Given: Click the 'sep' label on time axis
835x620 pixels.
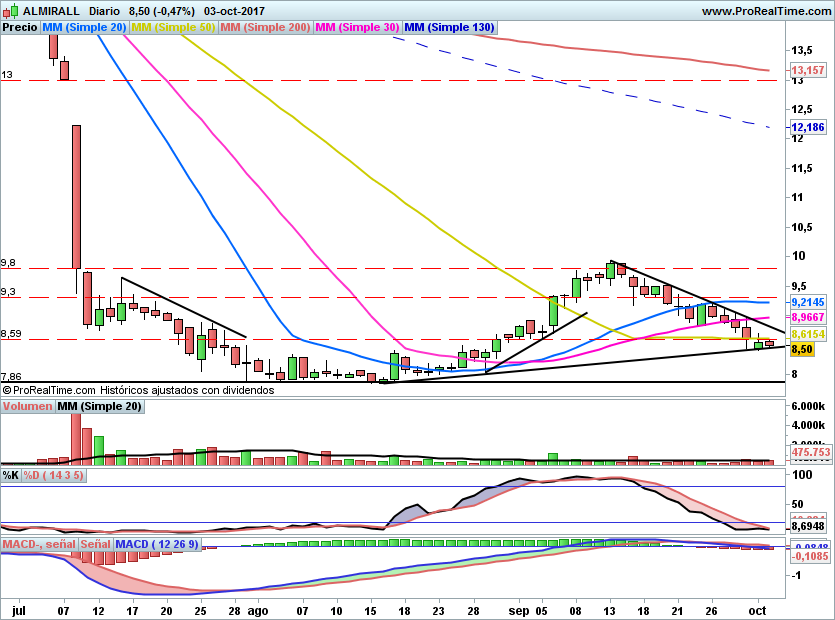Looking at the screenshot, I should pyautogui.click(x=518, y=610).
